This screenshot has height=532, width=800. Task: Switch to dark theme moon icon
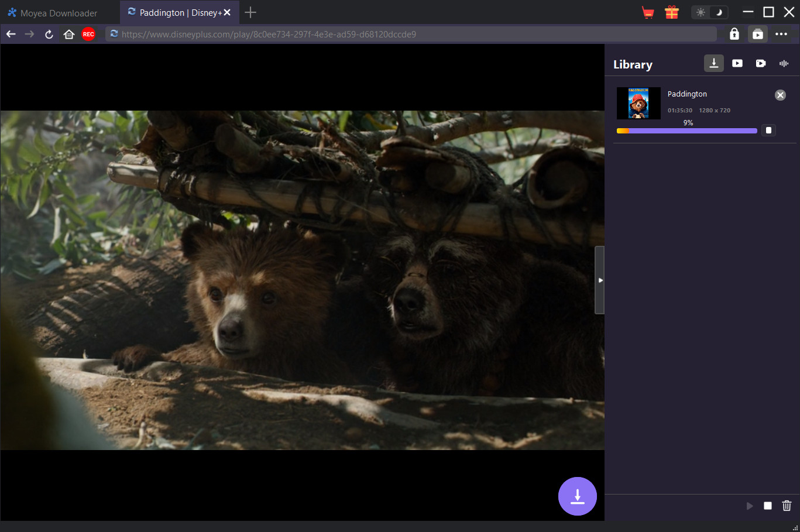coord(719,12)
